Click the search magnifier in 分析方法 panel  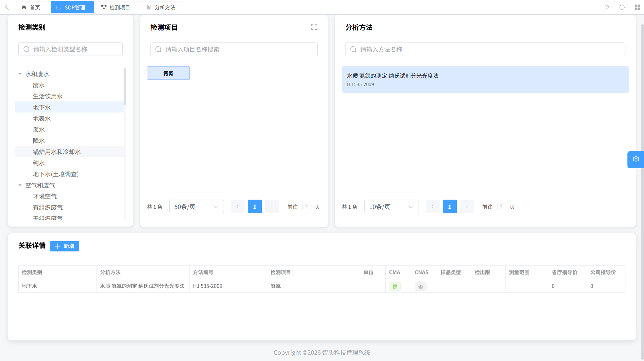[353, 49]
